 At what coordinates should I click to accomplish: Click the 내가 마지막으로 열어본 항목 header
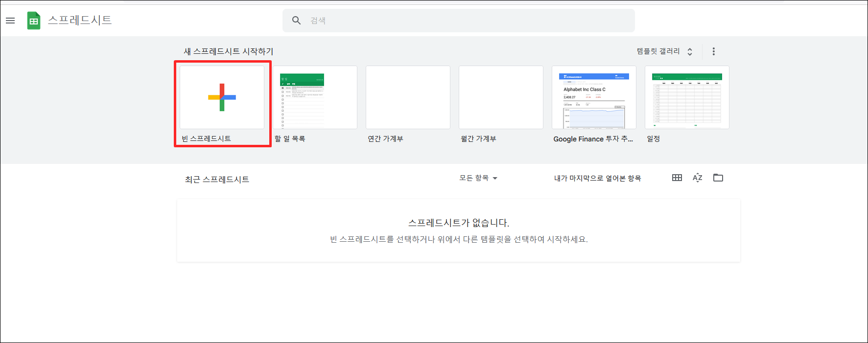click(597, 178)
